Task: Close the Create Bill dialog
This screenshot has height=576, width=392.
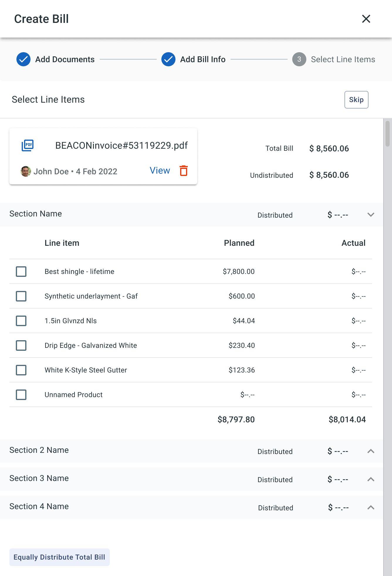Action: (x=366, y=19)
